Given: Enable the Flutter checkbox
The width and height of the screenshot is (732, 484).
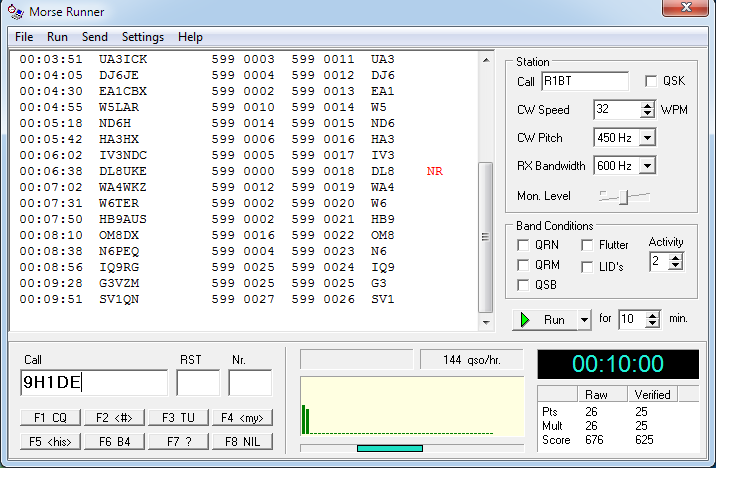Looking at the screenshot, I should pyautogui.click(x=587, y=245).
